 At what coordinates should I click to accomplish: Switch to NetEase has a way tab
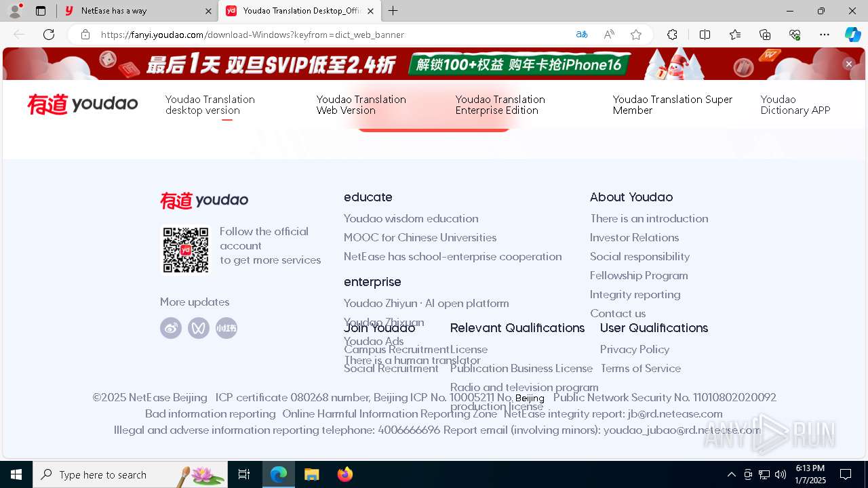pyautogui.click(x=138, y=11)
